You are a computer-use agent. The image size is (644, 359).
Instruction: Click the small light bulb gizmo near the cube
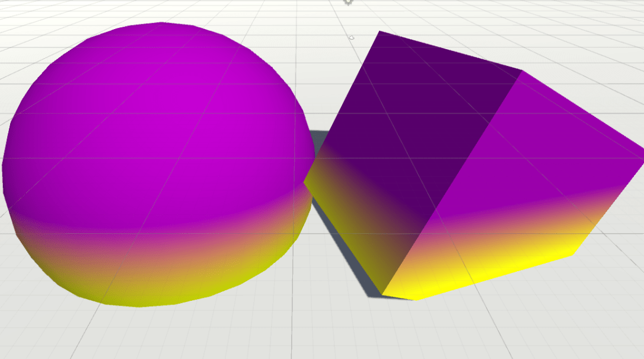352,38
